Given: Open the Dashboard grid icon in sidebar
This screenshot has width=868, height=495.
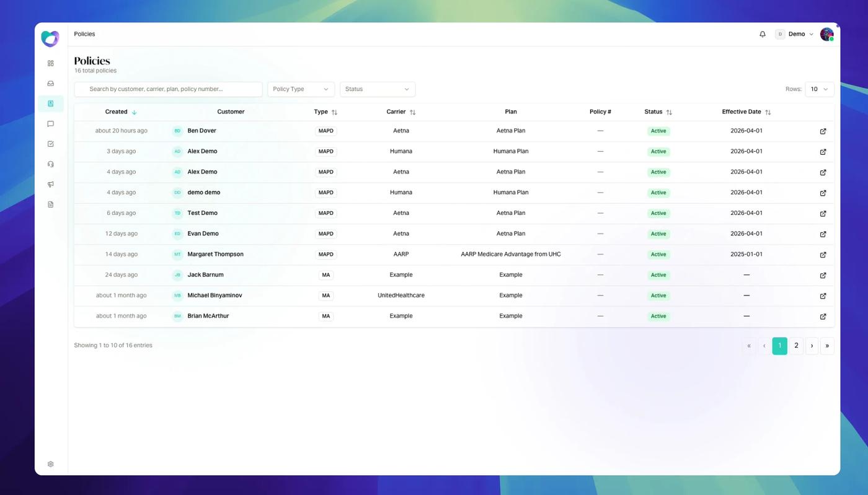Looking at the screenshot, I should [x=50, y=63].
